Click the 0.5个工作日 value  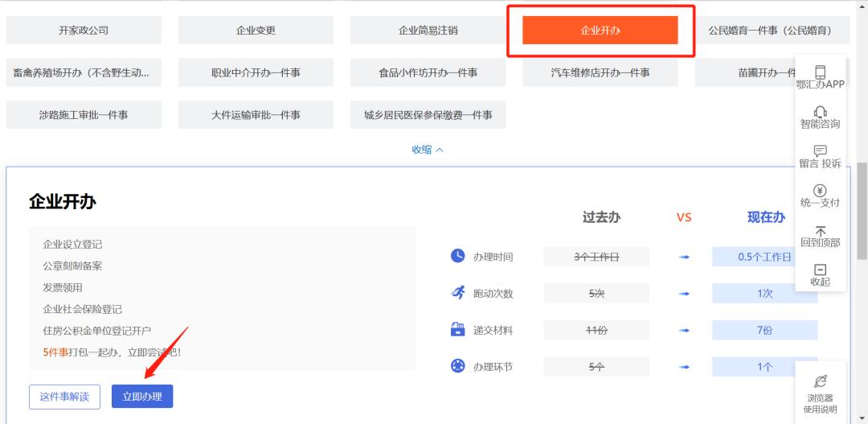(764, 257)
